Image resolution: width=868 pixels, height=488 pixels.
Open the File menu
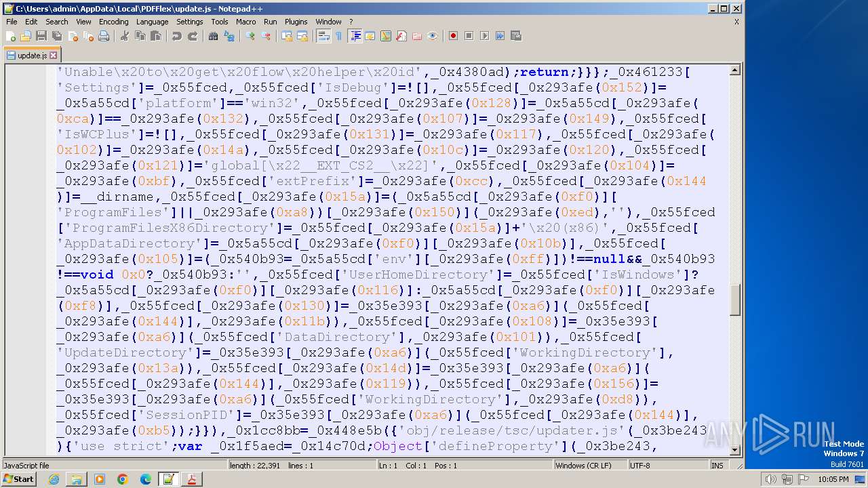[x=12, y=22]
